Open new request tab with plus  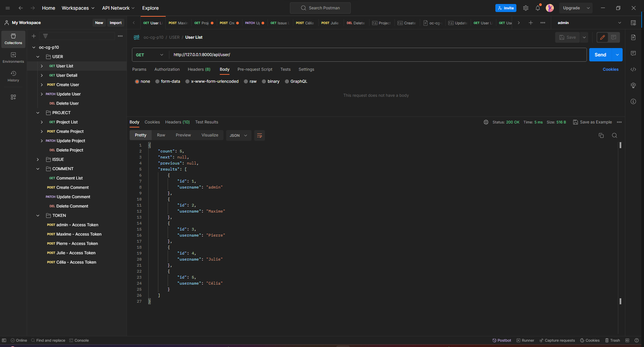click(531, 23)
